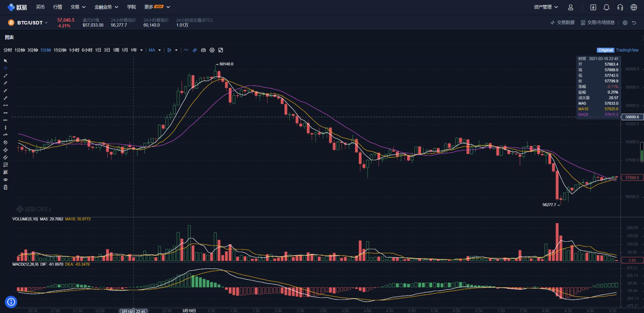The image size is (644, 313).
Task: Open the 学院 menu item
Action: pyautogui.click(x=131, y=7)
